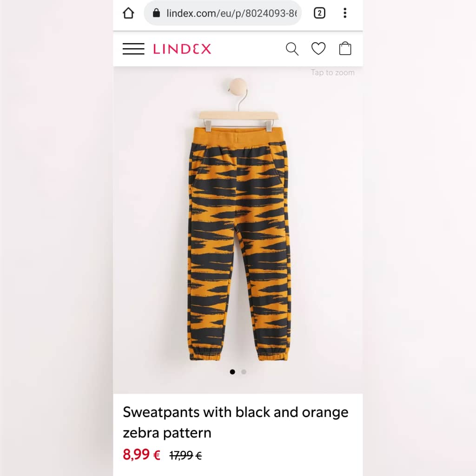Click the padlock site security icon
The image size is (476, 476).
156,13
